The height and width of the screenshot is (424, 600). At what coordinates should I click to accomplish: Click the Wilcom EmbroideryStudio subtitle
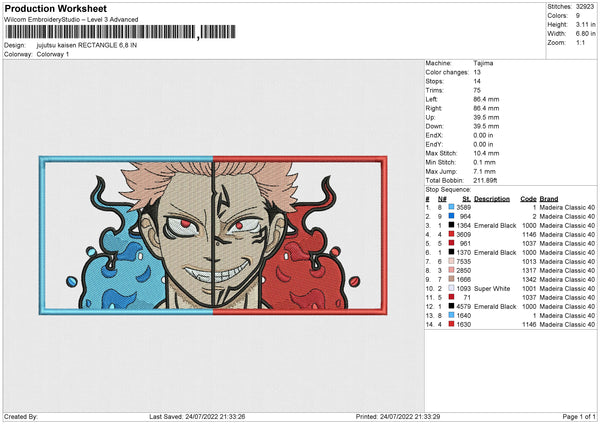point(71,20)
